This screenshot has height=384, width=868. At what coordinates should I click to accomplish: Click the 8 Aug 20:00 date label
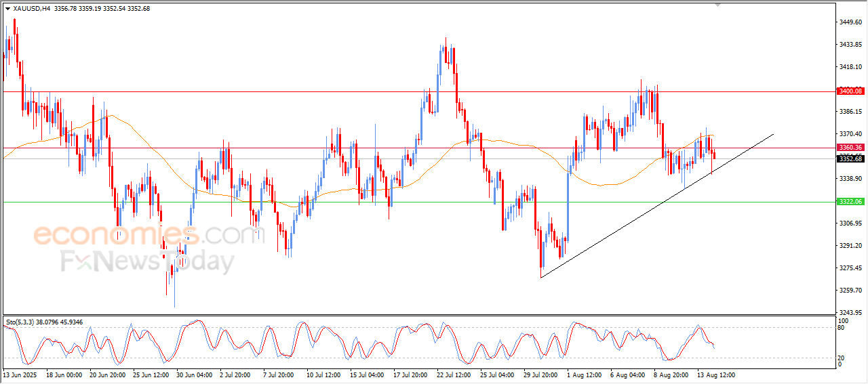[671, 375]
